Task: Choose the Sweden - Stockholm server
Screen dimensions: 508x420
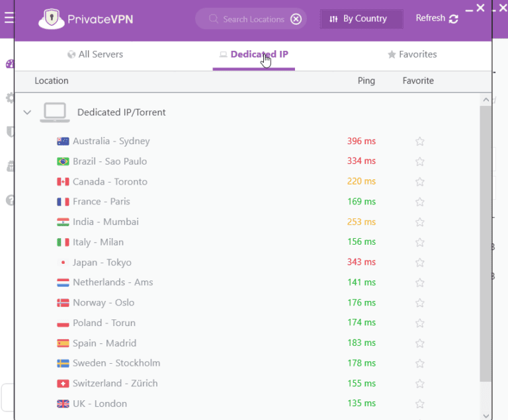Action: coord(116,363)
